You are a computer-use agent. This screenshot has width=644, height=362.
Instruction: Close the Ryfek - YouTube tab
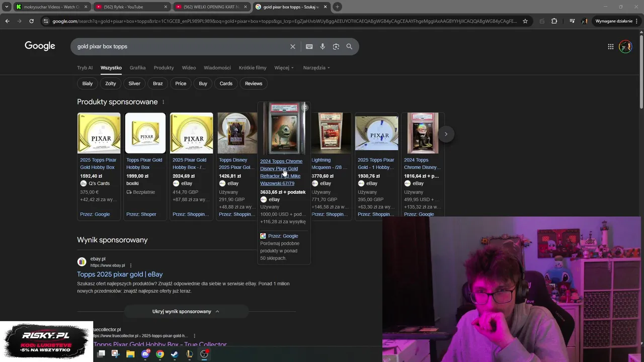pos(166,7)
